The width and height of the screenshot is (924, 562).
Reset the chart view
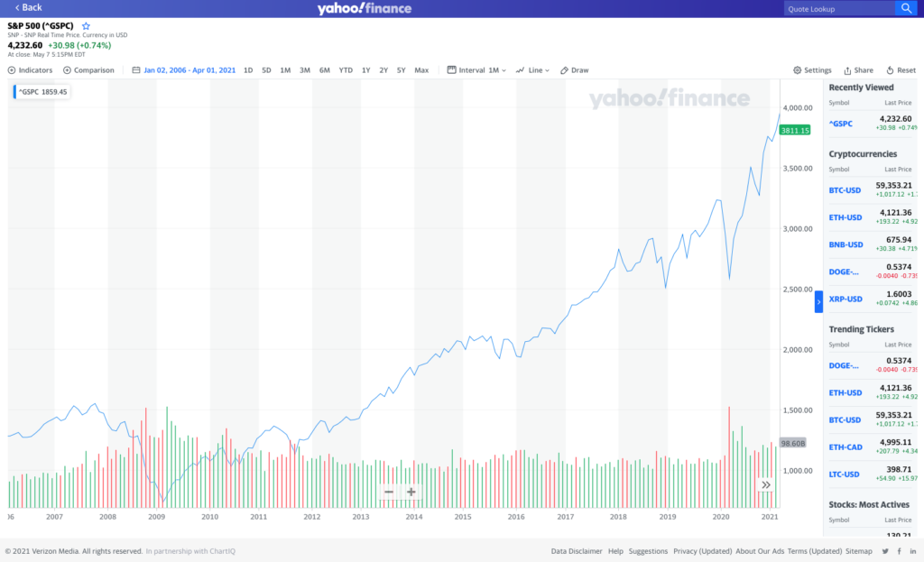(901, 70)
